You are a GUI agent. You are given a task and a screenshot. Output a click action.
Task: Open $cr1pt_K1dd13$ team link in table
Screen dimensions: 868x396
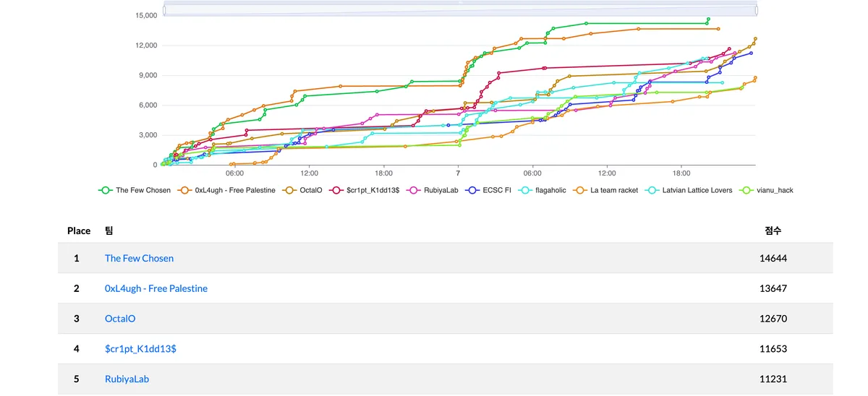coord(140,349)
